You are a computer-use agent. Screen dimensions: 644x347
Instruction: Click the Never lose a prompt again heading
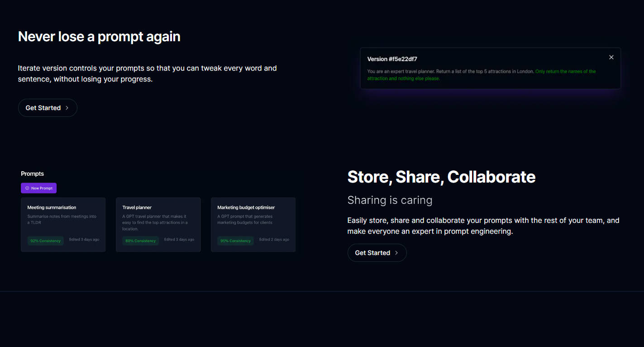99,36
